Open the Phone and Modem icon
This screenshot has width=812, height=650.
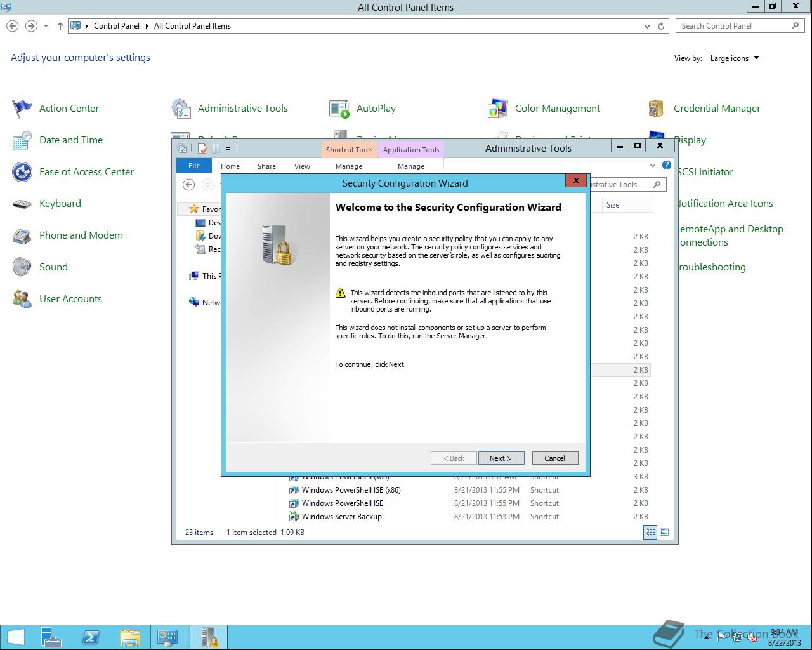tap(22, 235)
